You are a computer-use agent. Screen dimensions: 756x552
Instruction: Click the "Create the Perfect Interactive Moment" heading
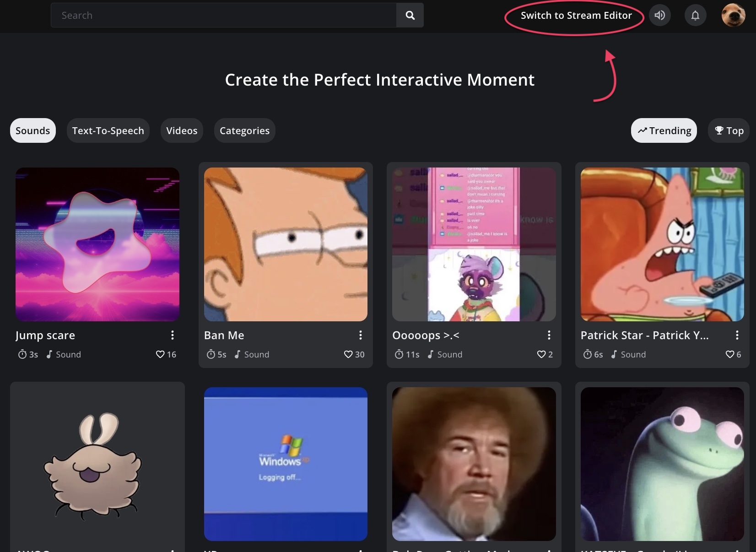pyautogui.click(x=380, y=80)
